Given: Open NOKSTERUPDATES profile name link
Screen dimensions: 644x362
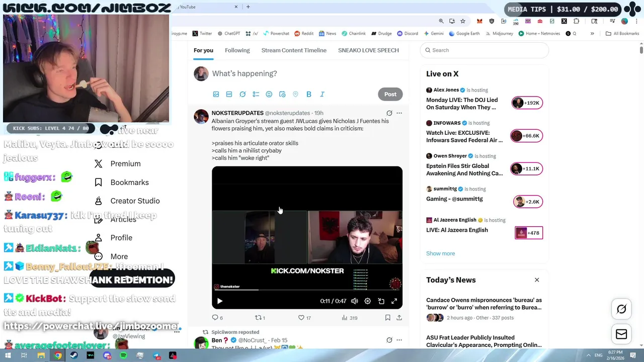Looking at the screenshot, I should pyautogui.click(x=237, y=113).
